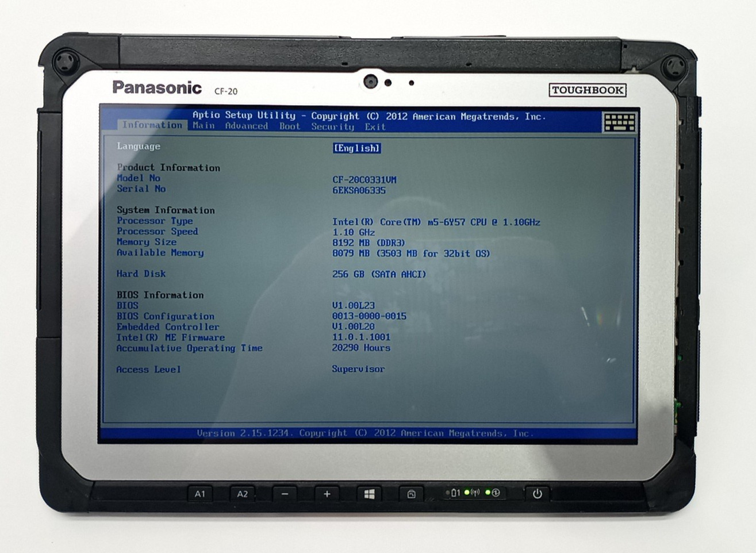
Task: Go to the Boot tab
Action: pos(290,126)
